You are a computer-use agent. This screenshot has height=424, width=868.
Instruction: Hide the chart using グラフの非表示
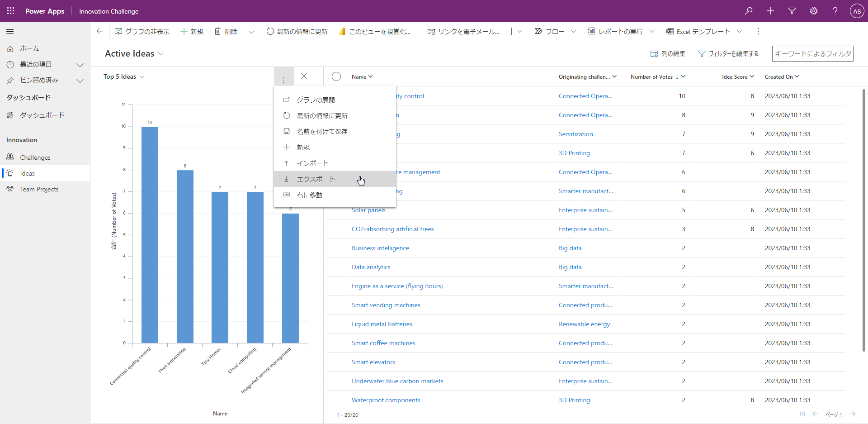pyautogui.click(x=142, y=31)
